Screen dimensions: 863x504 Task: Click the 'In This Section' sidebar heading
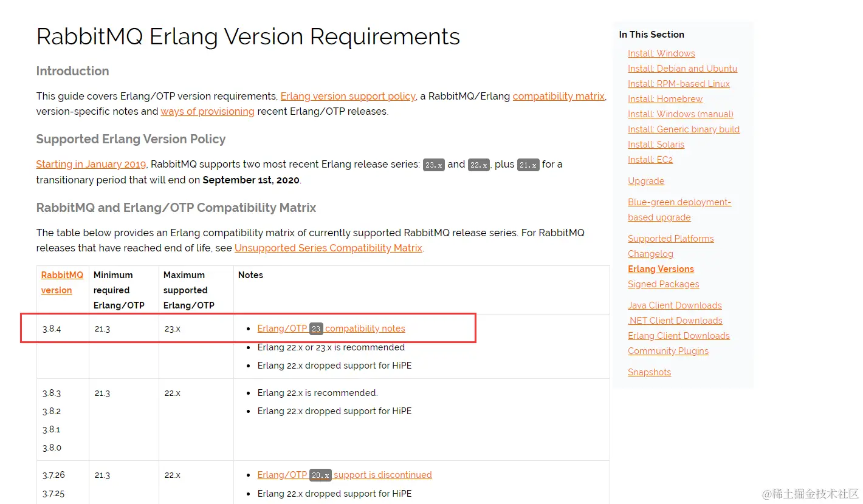[x=652, y=35]
